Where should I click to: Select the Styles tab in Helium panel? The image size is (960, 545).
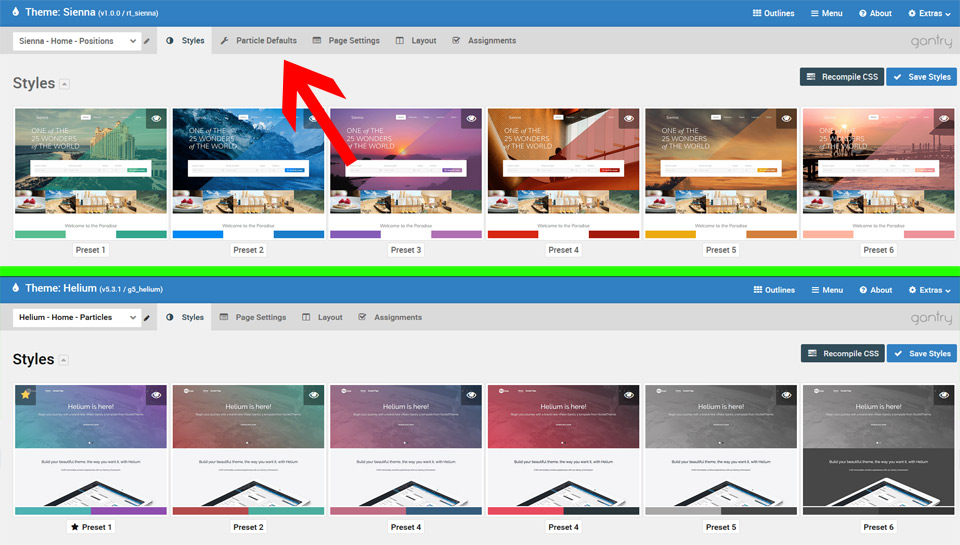point(184,317)
